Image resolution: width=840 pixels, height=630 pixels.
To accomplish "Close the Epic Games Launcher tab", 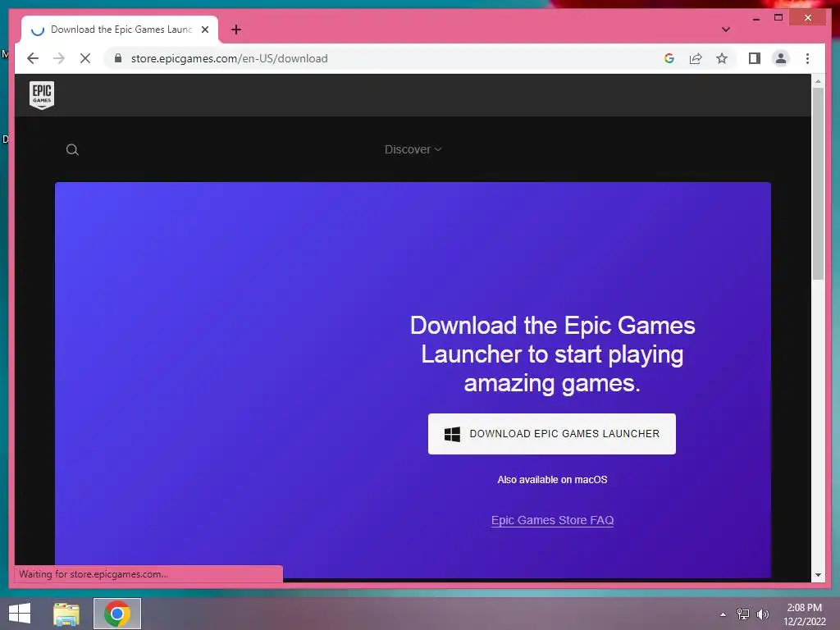I will [x=204, y=30].
